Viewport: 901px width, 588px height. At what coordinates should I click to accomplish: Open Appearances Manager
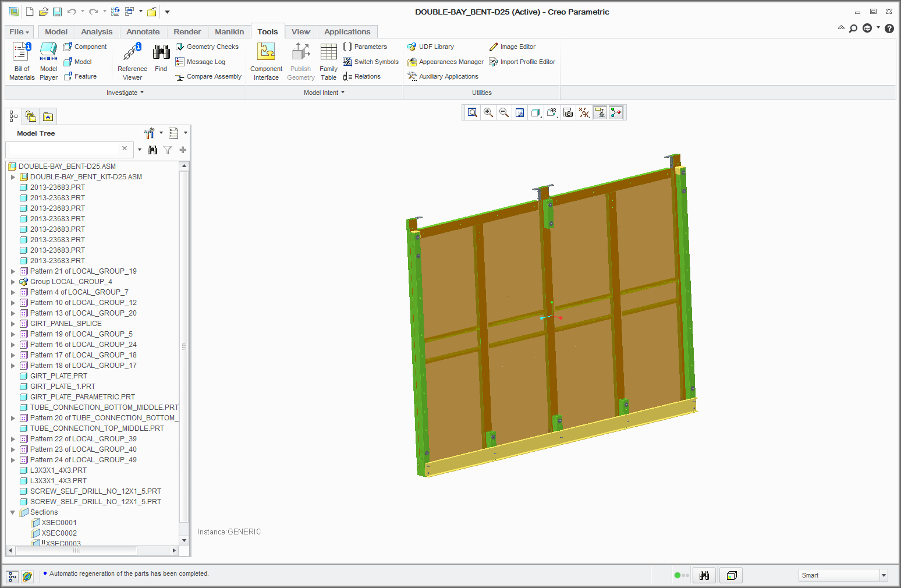(x=446, y=62)
